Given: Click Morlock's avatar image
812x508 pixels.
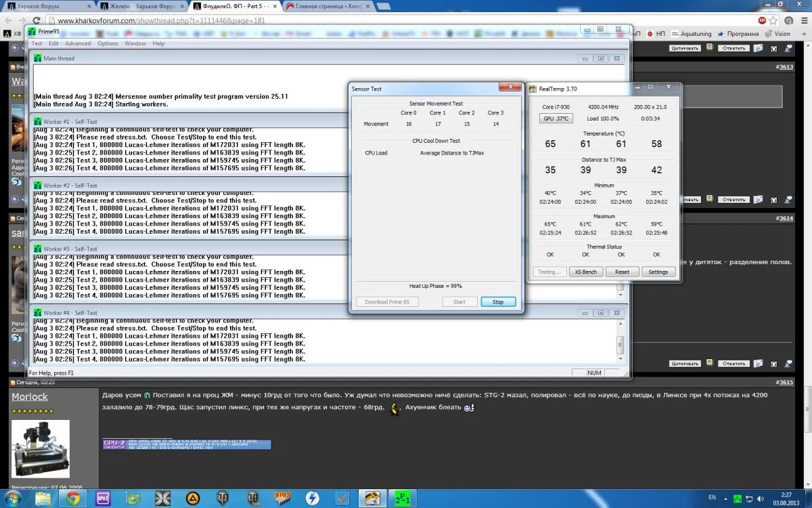Looking at the screenshot, I should click(41, 449).
